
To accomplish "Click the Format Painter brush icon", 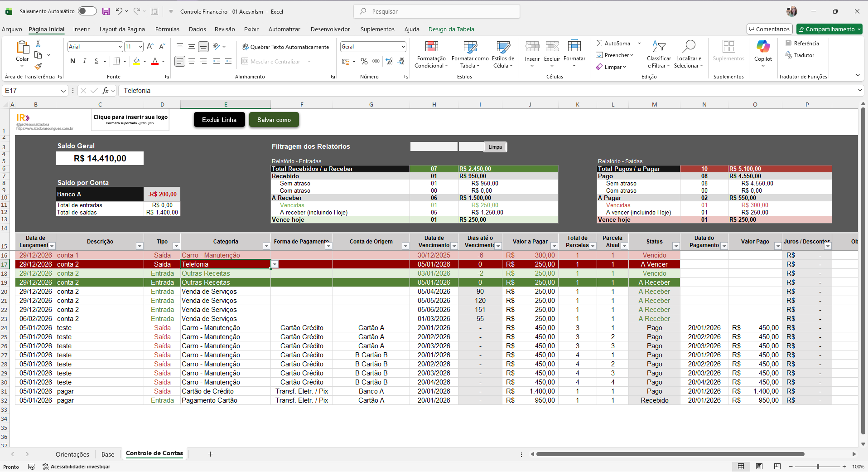I will click(38, 66).
